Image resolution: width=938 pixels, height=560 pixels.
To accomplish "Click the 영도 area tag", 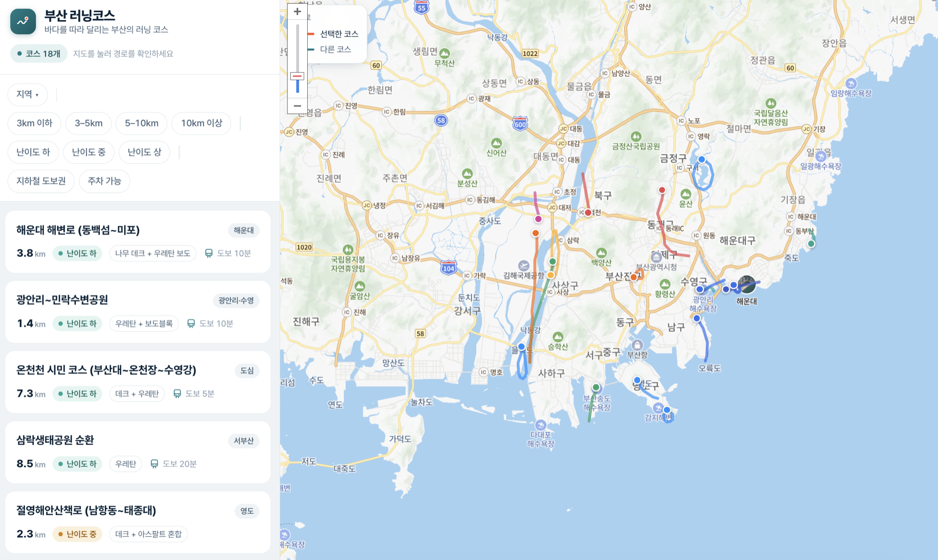I will click(x=247, y=511).
